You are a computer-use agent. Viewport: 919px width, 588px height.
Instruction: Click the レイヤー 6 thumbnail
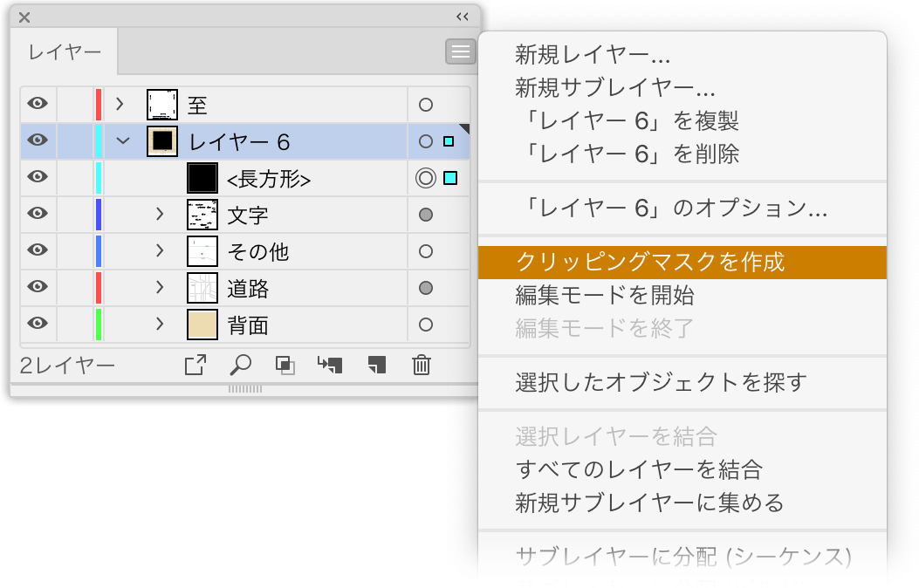tap(161, 141)
